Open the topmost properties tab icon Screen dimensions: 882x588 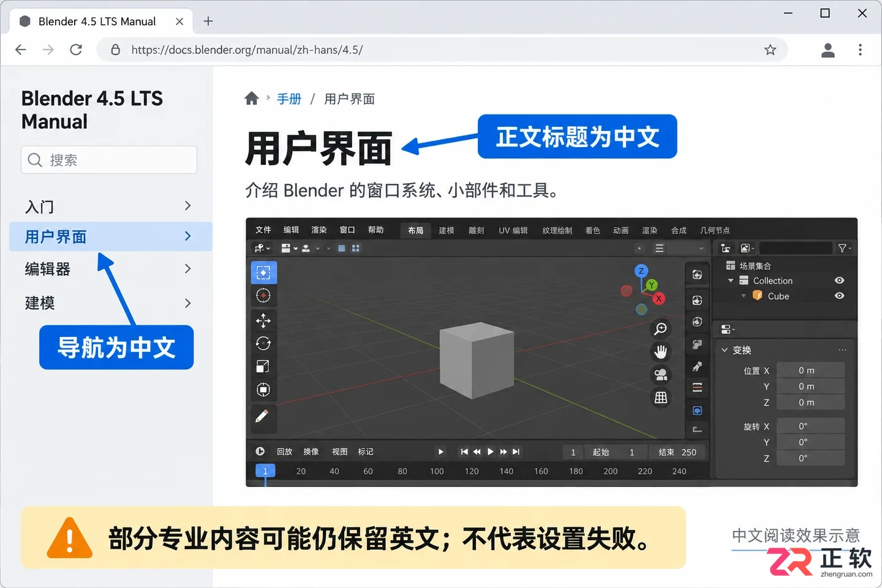pyautogui.click(x=697, y=274)
